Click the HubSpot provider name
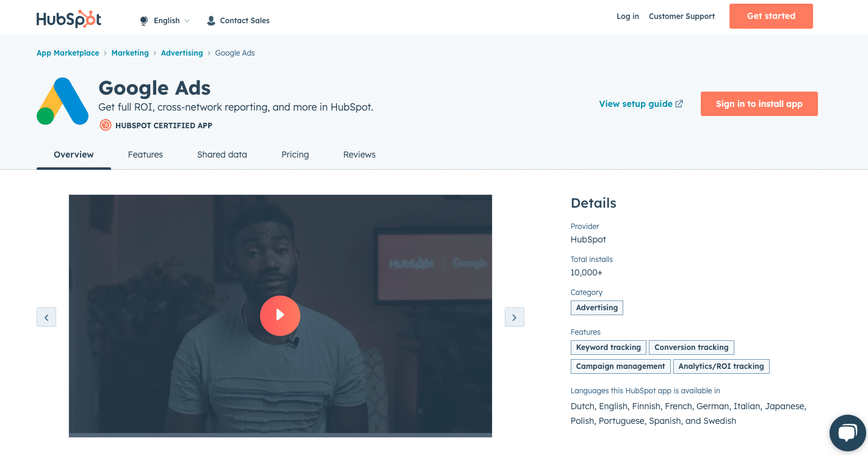This screenshot has width=868, height=455. (x=588, y=239)
